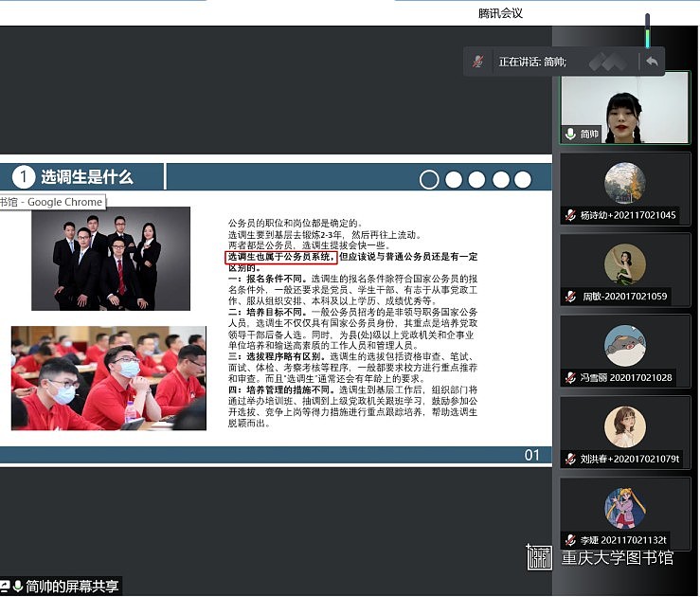
Task: Click muted mic icon next to 李婕
Action: (x=570, y=539)
